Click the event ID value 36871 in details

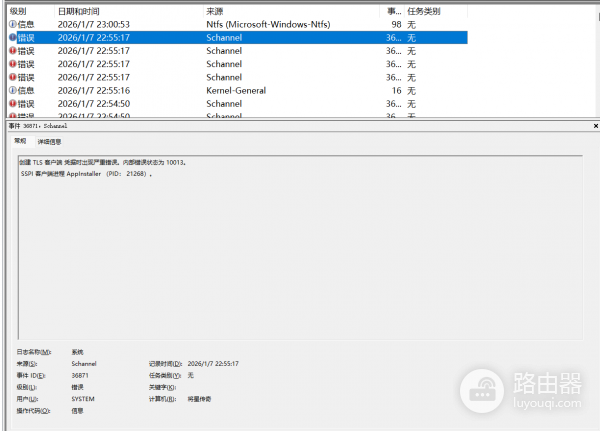[80, 375]
